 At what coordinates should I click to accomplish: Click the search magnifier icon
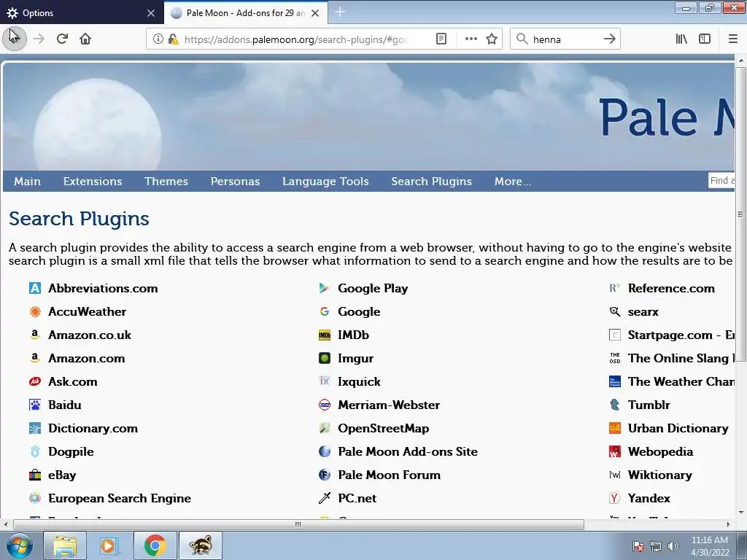click(x=522, y=39)
